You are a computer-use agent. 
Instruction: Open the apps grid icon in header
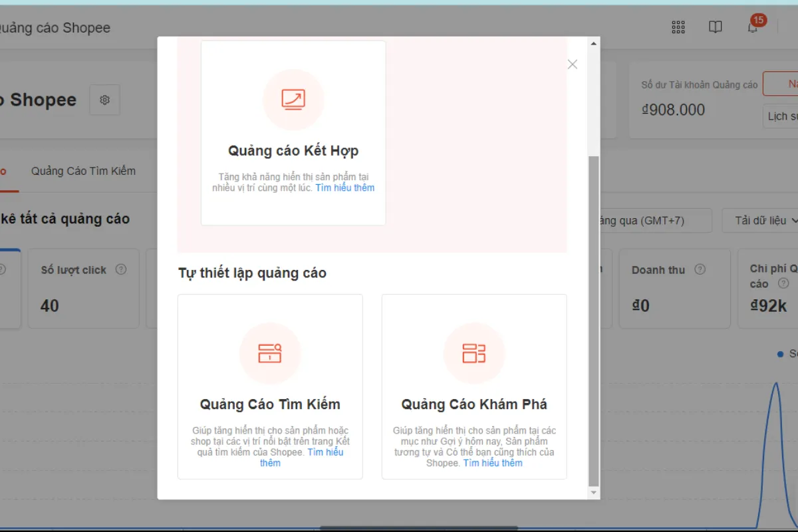point(678,27)
